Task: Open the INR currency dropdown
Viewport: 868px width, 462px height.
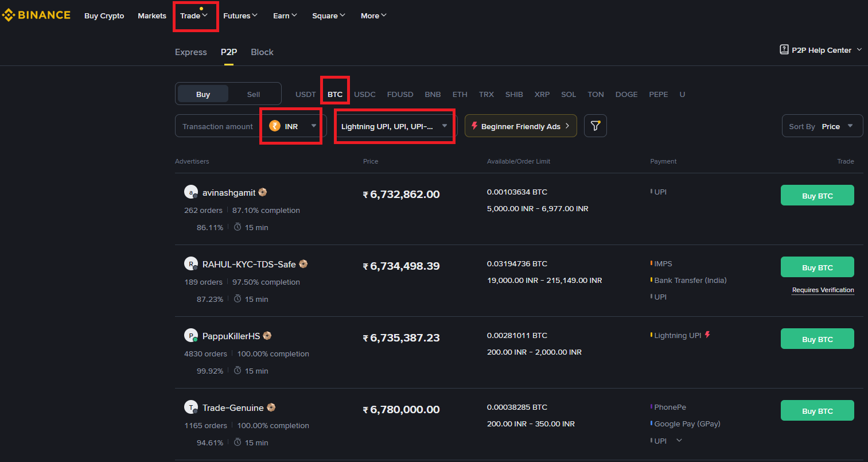Action: pyautogui.click(x=293, y=126)
